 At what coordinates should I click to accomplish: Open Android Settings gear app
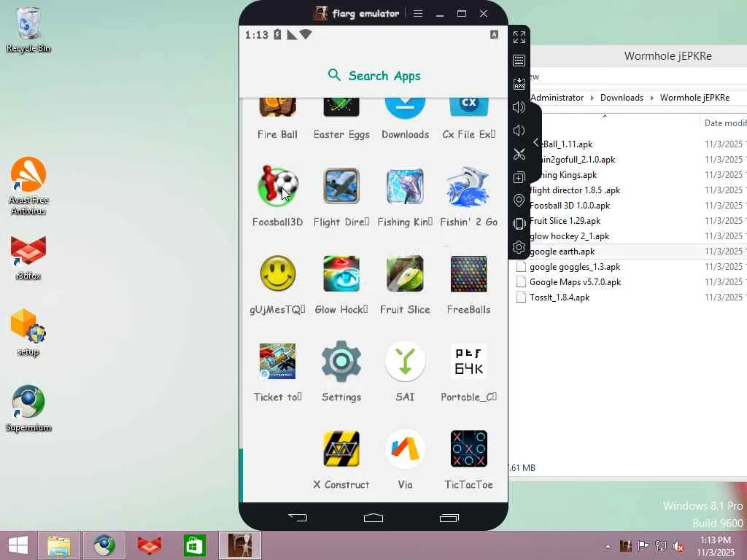341,361
